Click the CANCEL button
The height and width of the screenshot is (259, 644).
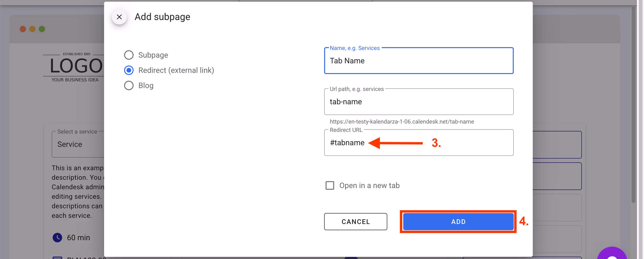356,221
